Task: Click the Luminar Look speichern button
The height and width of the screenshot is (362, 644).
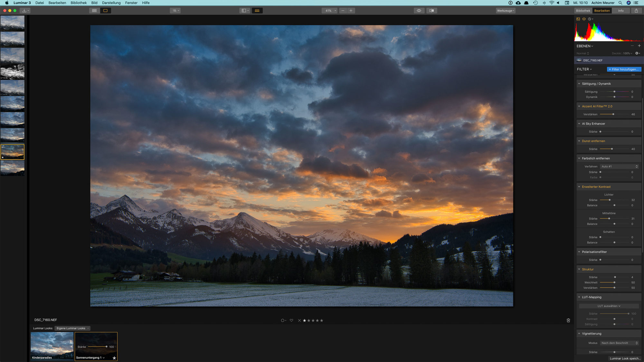Action: coord(625,358)
